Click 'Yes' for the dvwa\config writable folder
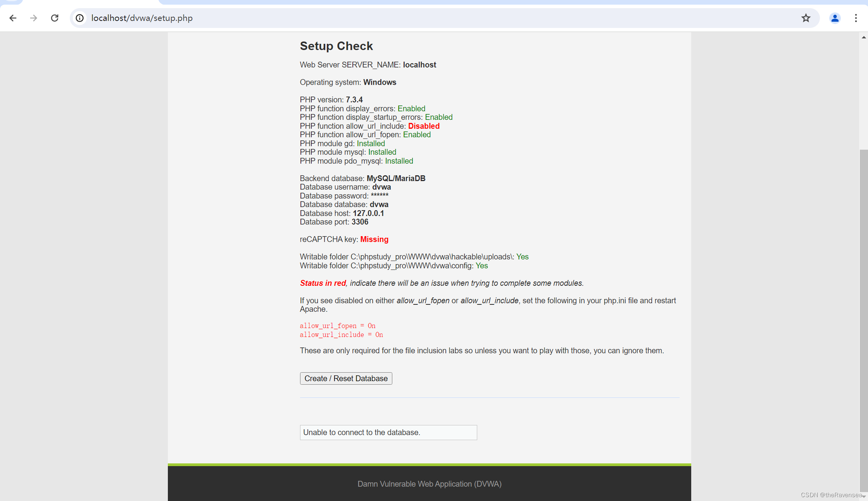 point(481,266)
